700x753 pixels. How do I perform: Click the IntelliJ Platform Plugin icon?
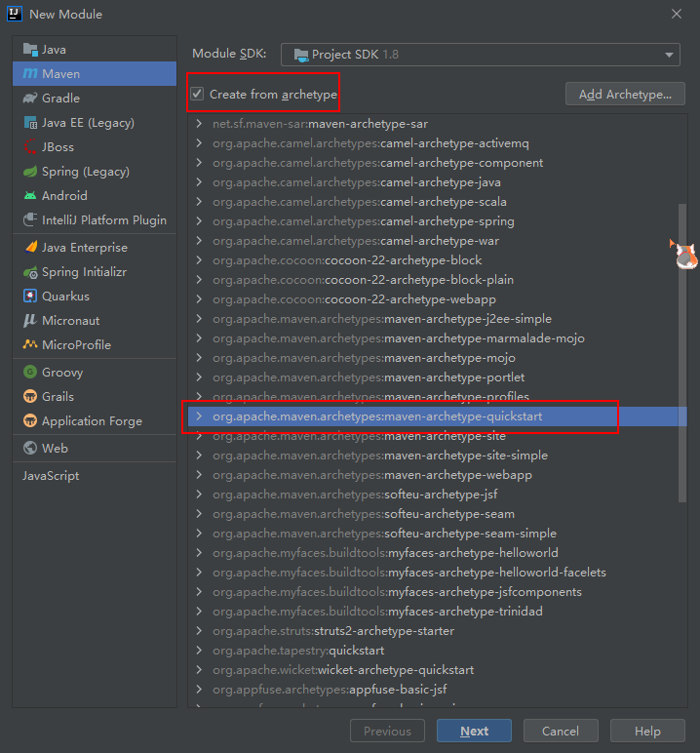point(30,219)
